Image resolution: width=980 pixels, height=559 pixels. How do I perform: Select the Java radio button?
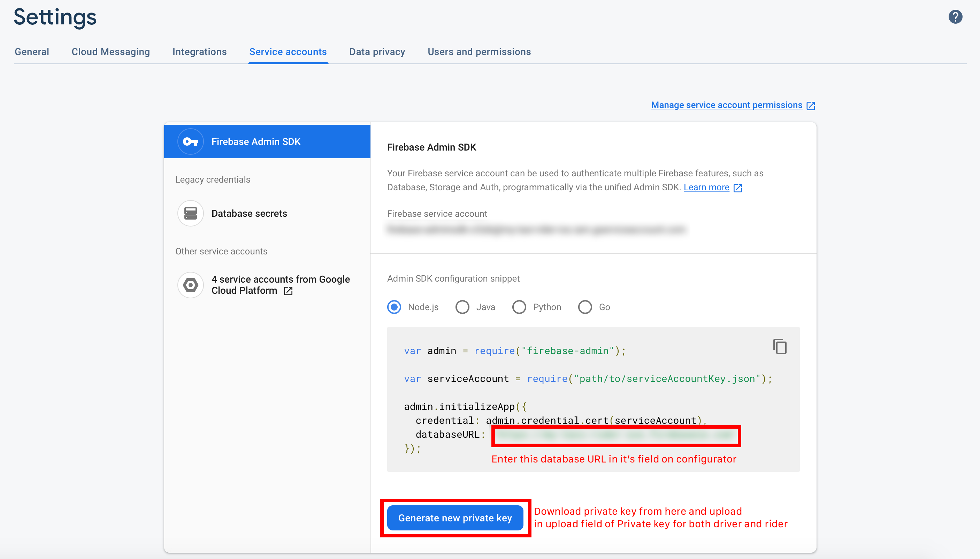pyautogui.click(x=462, y=307)
